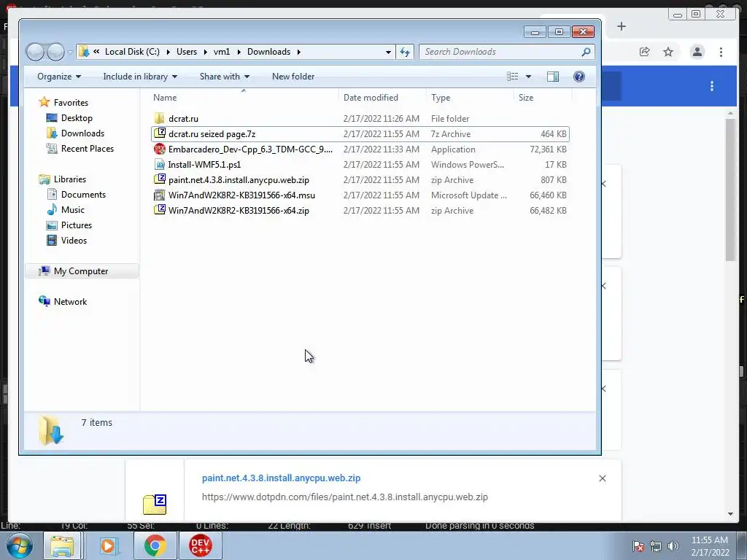Viewport: 747px width, 560px height.
Task: Bookmark page with Chrome star icon
Action: point(668,52)
